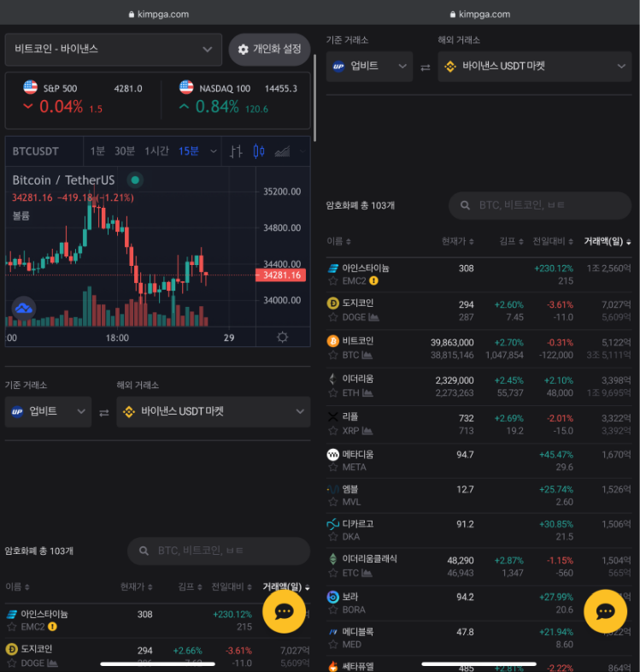Tap kimpga.com address bar on left
Viewport: 640px width, 672px height.
(x=159, y=15)
